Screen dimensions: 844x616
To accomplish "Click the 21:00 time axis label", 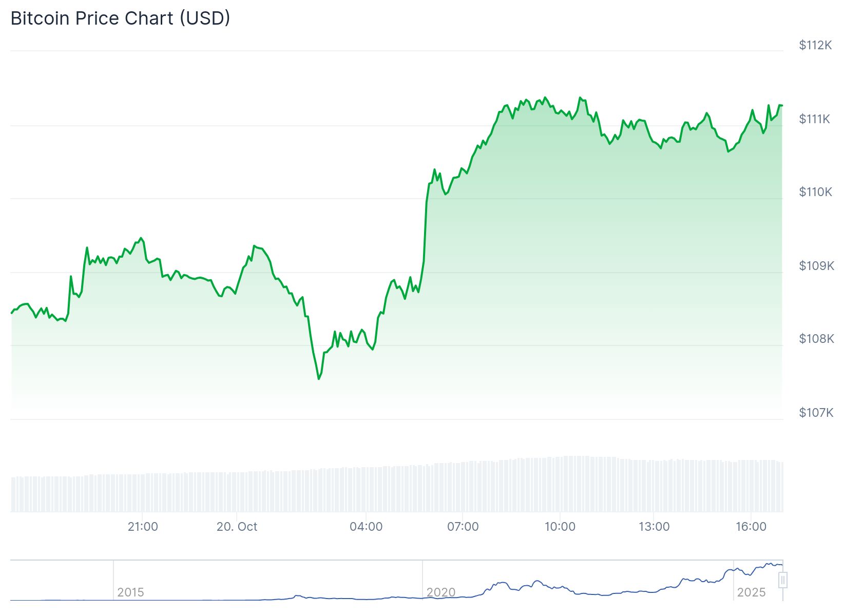I will pos(143,527).
